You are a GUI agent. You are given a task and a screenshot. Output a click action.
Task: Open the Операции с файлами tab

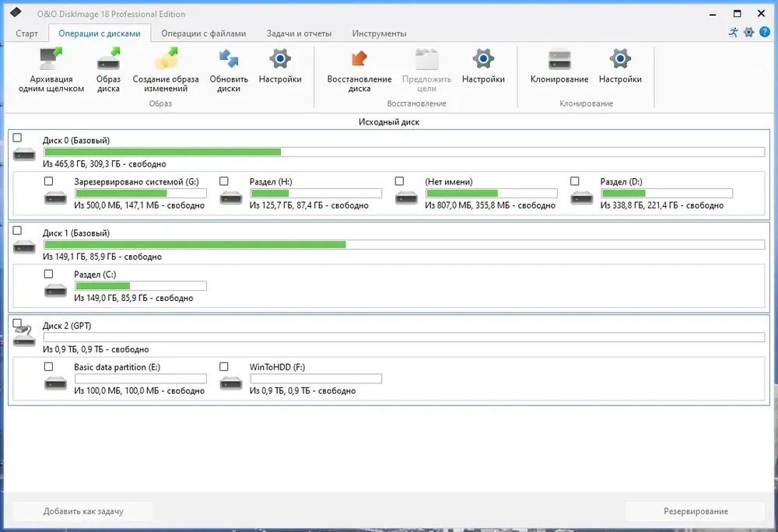[203, 33]
